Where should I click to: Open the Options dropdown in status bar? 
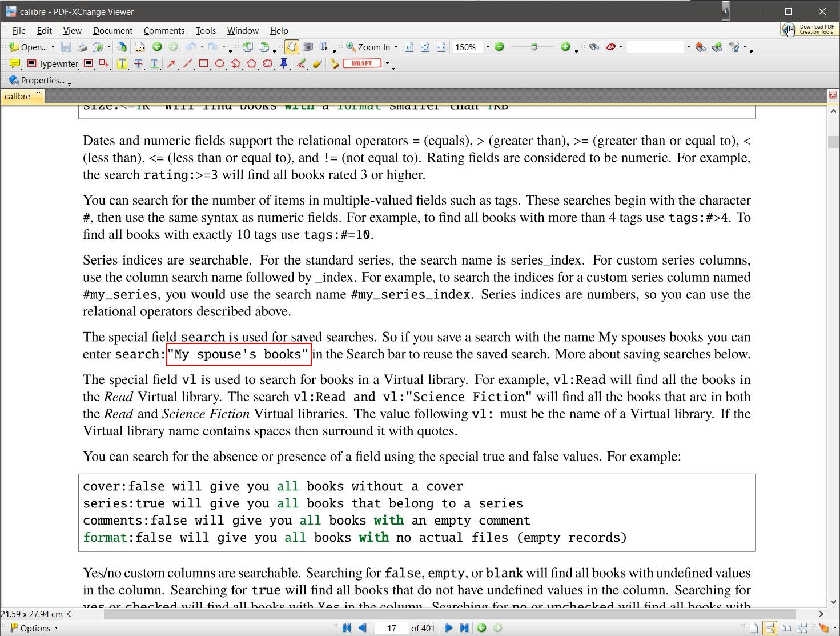pyautogui.click(x=34, y=628)
